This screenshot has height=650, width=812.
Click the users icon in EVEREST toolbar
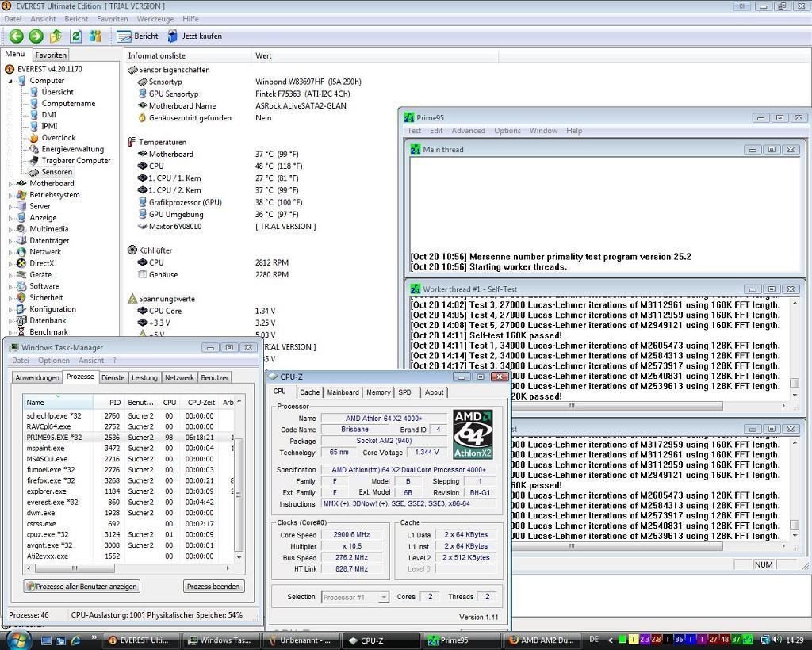(x=96, y=36)
